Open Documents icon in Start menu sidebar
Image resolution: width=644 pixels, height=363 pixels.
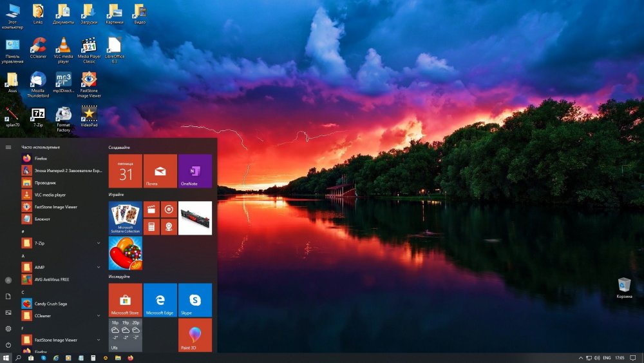(8, 297)
